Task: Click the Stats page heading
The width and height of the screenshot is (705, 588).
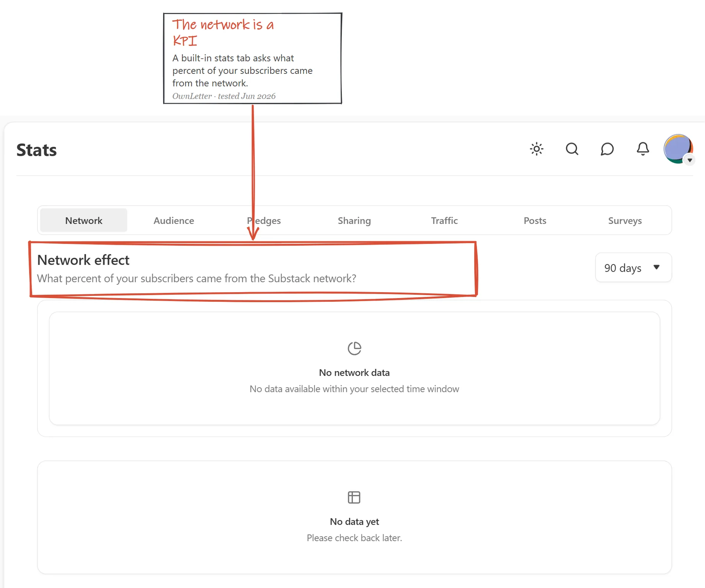Action: coord(36,150)
